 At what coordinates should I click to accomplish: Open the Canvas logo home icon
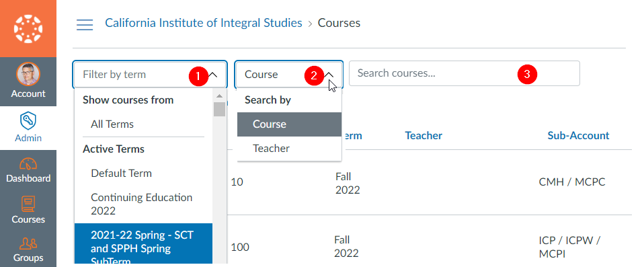tap(28, 28)
